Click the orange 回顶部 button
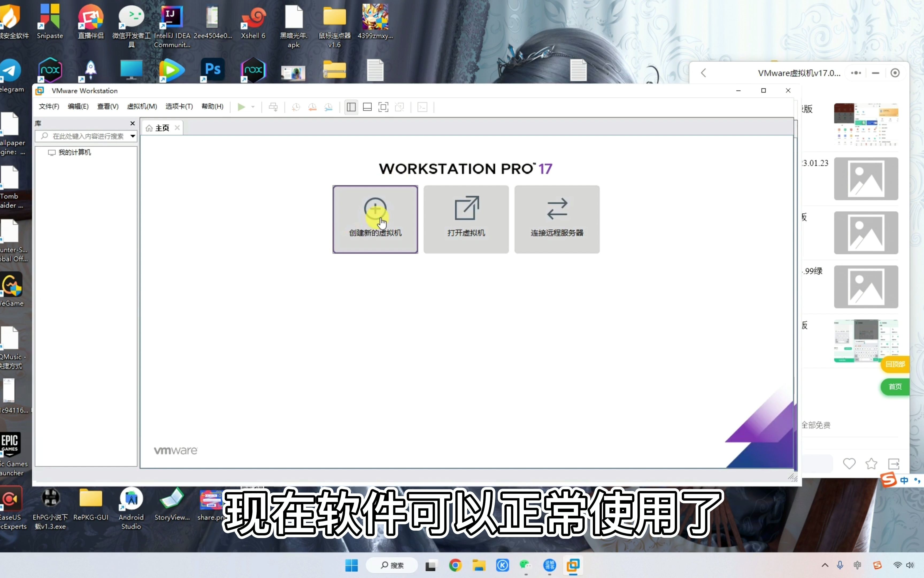Screen dimensions: 924x578 click(895, 364)
